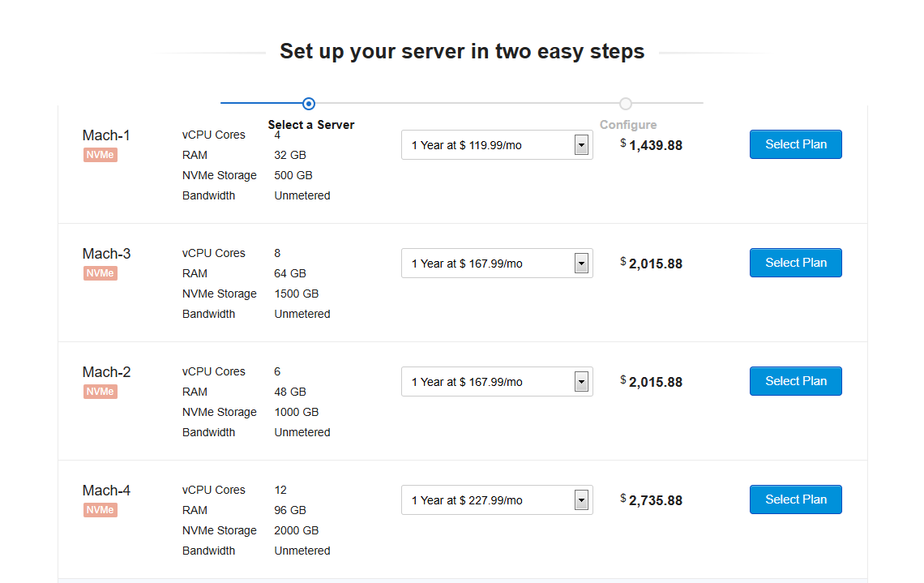This screenshot has height=583, width=924.
Task: Click the Mach-1 plan name
Action: coord(106,135)
